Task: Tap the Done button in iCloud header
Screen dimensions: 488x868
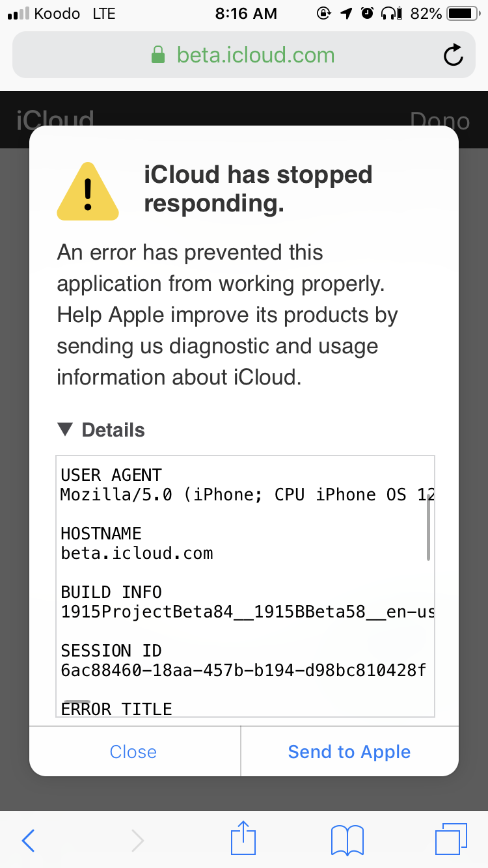Action: pos(440,121)
